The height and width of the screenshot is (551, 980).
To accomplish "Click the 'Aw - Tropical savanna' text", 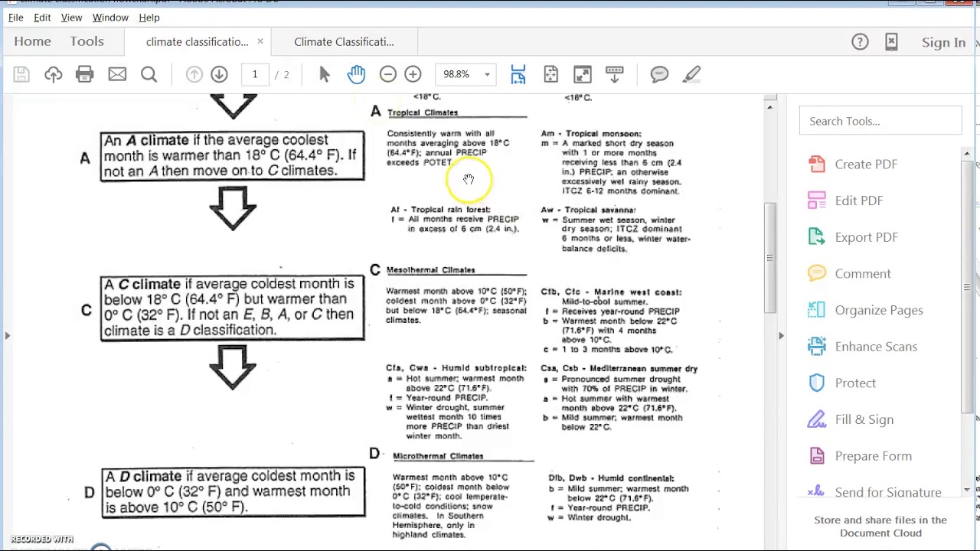I will (x=588, y=210).
